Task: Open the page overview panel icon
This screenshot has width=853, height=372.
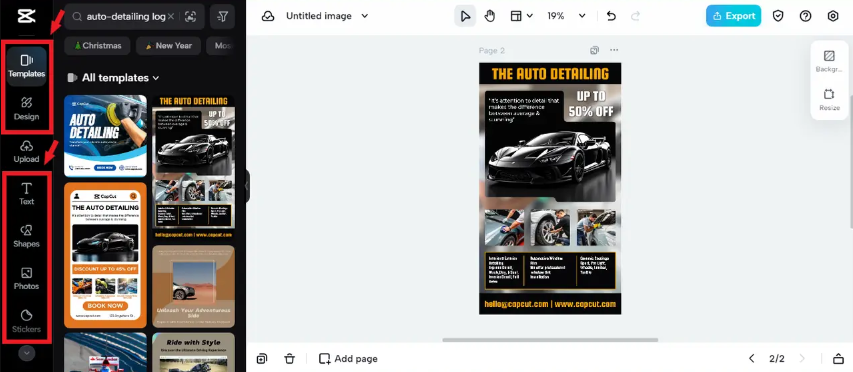Action: (838, 358)
